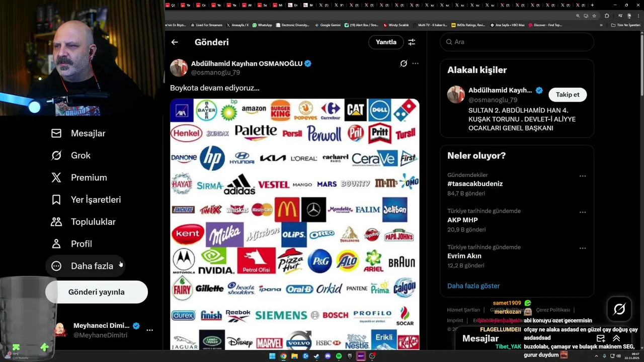Open the taskbar clock showing 09:47
644x362 pixels.
point(632,356)
